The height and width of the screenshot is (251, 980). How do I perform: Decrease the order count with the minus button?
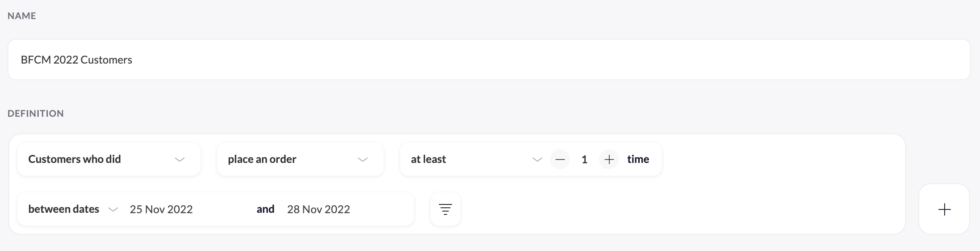click(x=560, y=160)
